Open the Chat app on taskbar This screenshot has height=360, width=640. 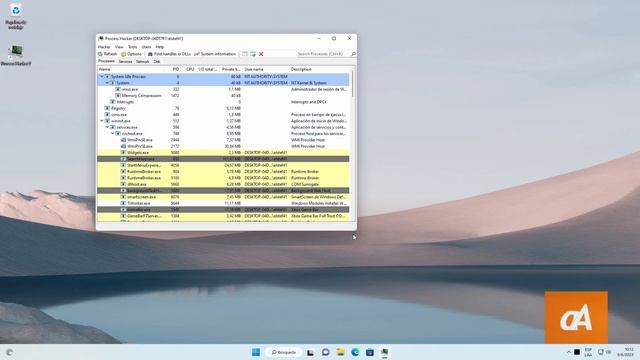(325, 352)
